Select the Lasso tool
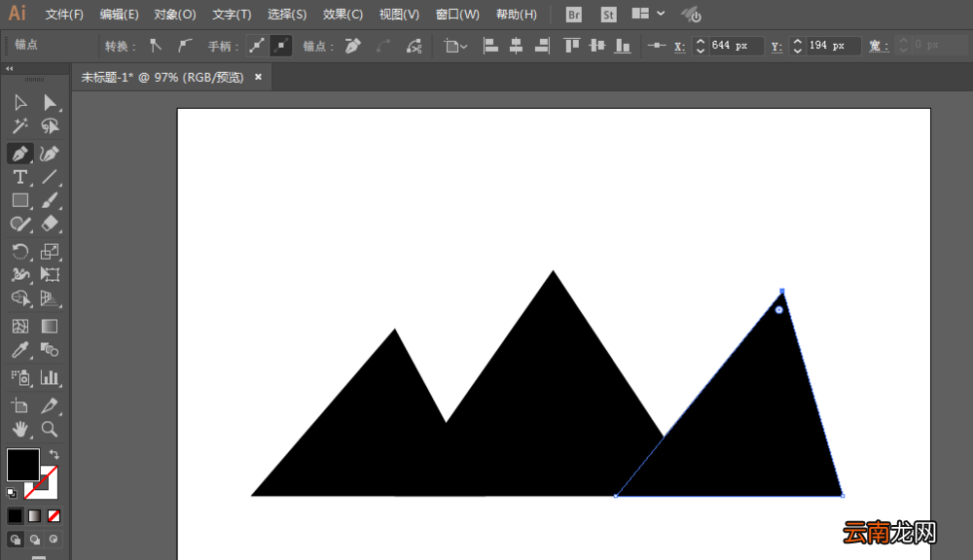This screenshot has width=973, height=560. [50, 126]
